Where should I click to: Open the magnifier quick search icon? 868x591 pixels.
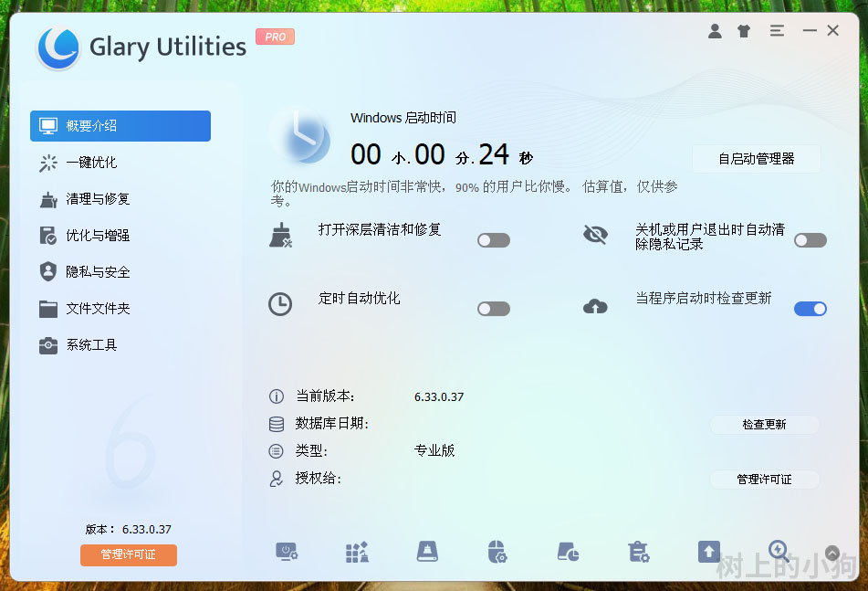(779, 551)
